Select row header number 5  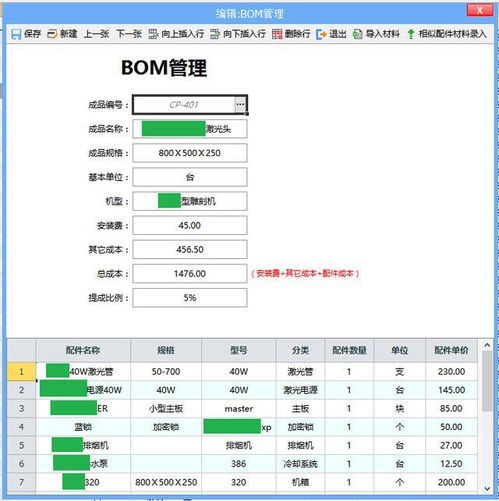click(x=21, y=445)
